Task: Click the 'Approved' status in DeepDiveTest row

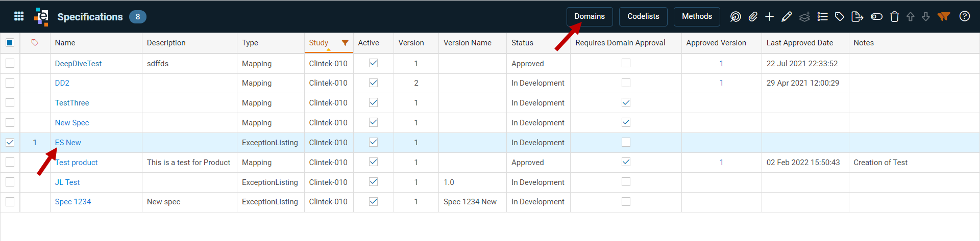Action: point(527,64)
